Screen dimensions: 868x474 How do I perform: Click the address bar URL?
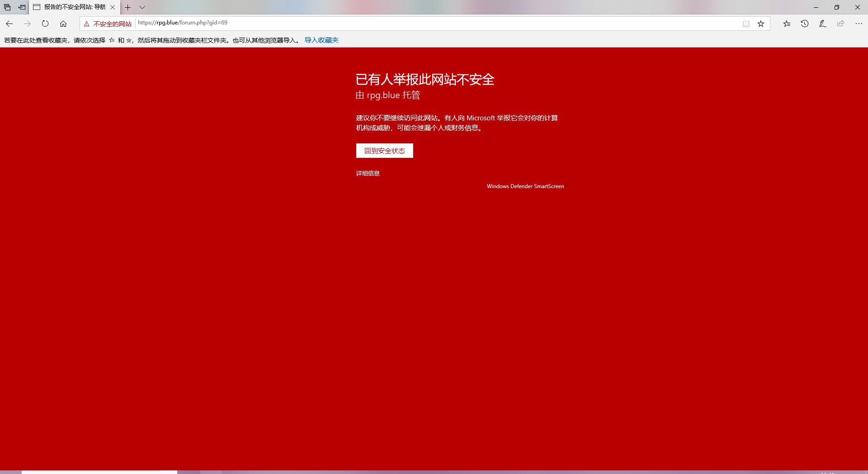pyautogui.click(x=183, y=23)
